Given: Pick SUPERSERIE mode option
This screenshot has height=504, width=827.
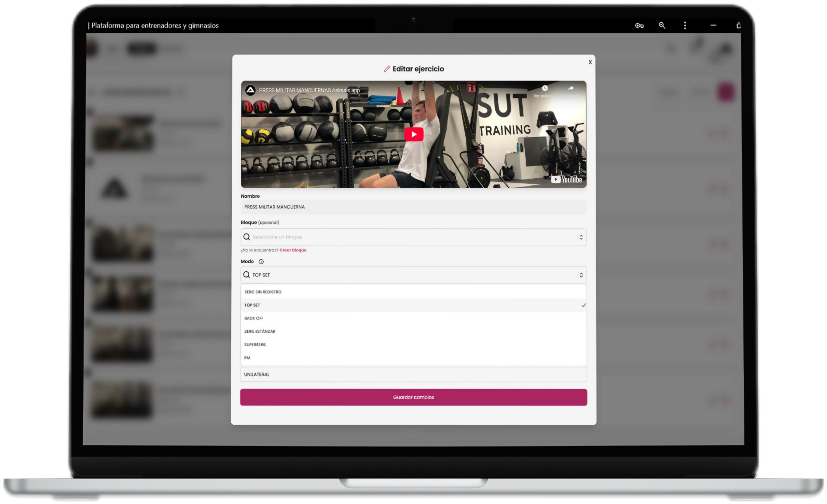Looking at the screenshot, I should (x=255, y=345).
